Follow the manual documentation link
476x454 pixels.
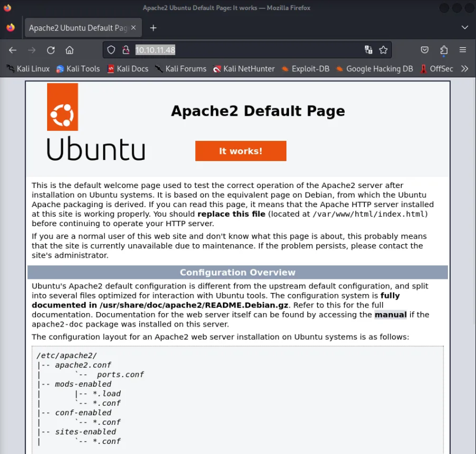(x=390, y=314)
